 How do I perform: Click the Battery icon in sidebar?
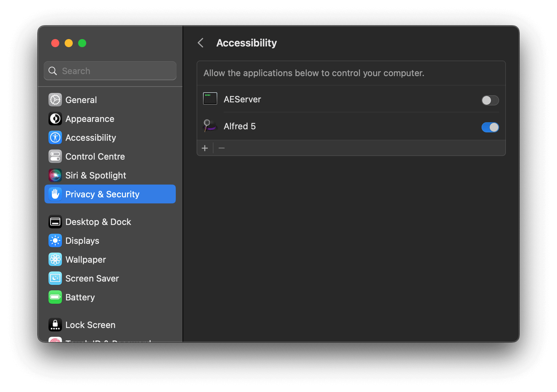[x=55, y=297]
